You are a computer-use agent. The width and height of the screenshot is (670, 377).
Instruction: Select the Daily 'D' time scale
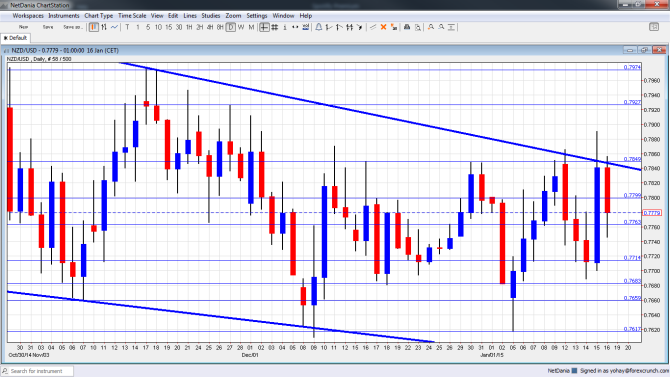point(231,27)
